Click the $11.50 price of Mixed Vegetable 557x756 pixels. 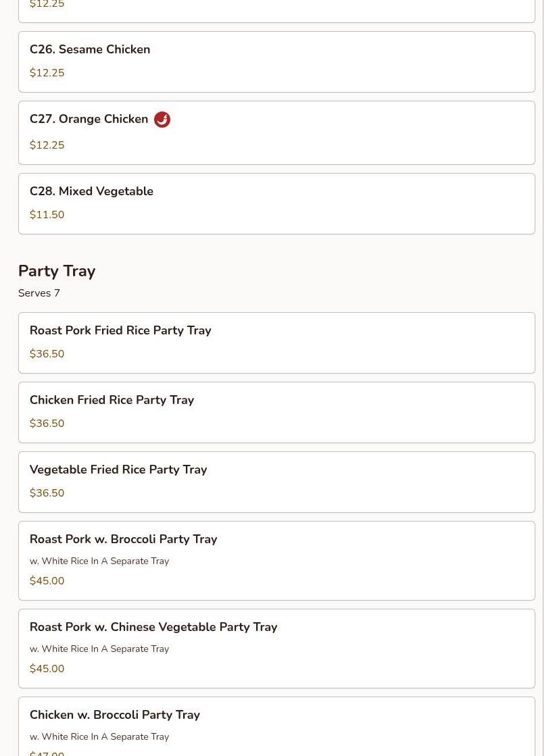tap(47, 215)
